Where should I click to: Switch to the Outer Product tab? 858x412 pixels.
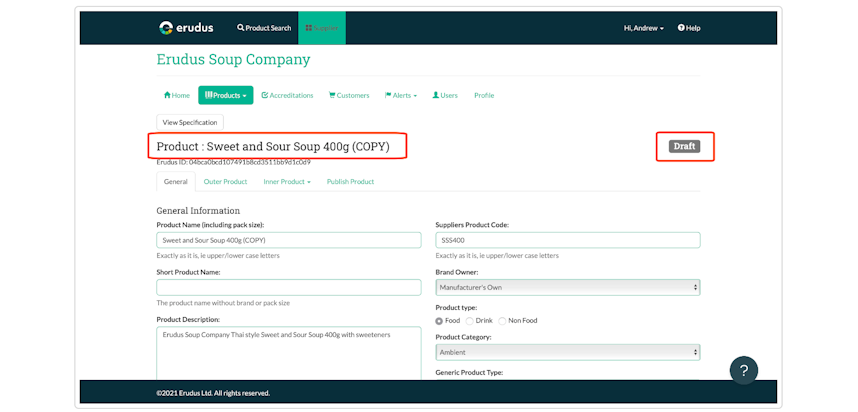pos(225,182)
